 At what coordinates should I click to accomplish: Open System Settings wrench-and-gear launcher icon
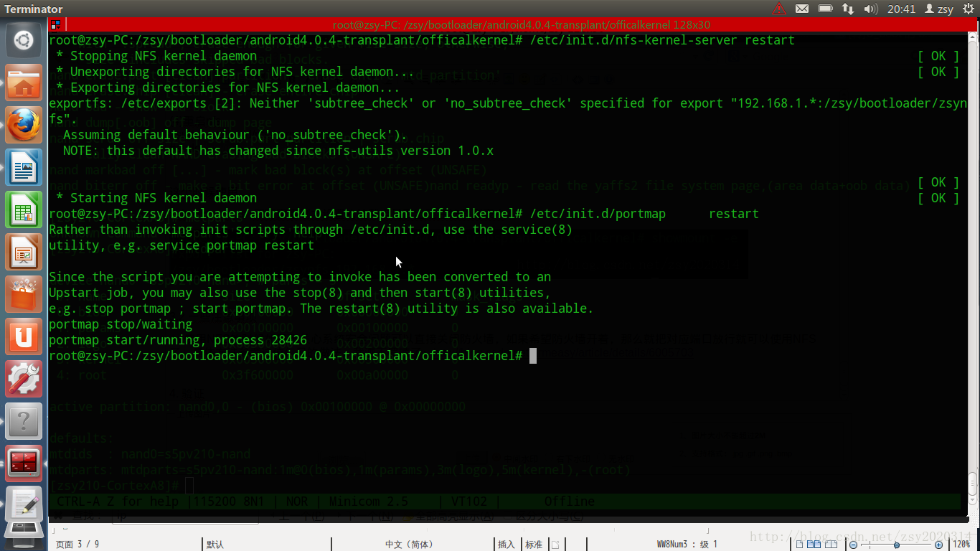[24, 380]
